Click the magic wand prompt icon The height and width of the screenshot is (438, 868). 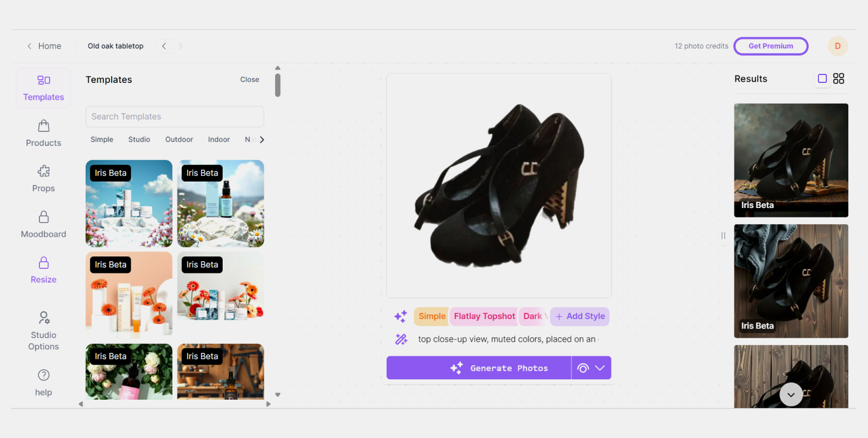coord(401,339)
